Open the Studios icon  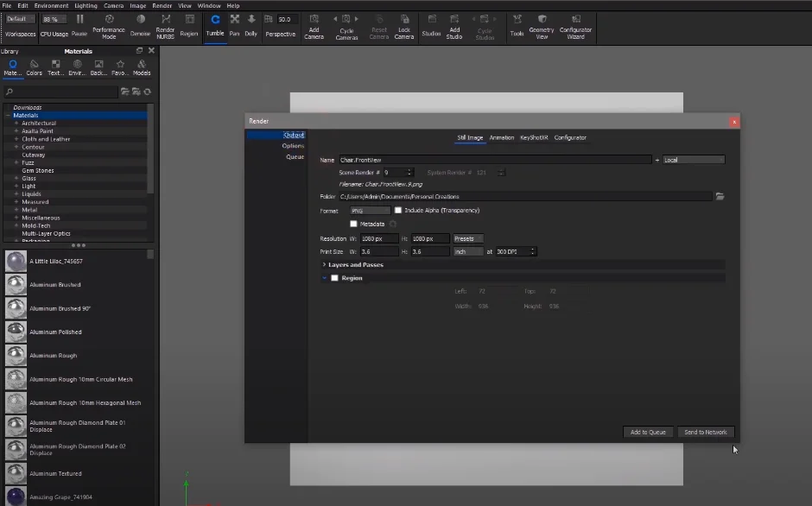431,19
